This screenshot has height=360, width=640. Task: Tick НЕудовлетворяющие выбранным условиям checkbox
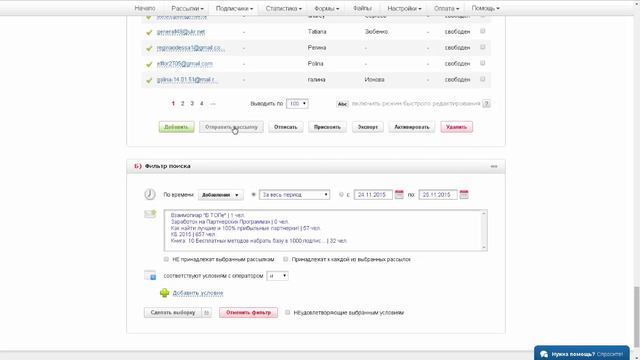pyautogui.click(x=288, y=312)
